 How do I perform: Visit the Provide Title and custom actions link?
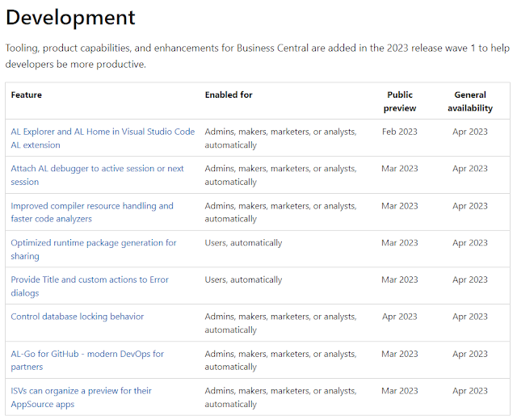tap(90, 279)
